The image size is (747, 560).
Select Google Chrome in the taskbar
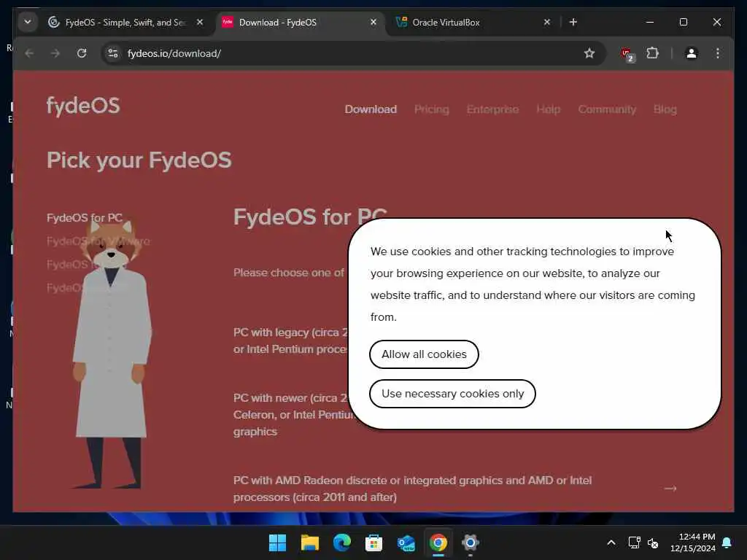point(438,542)
